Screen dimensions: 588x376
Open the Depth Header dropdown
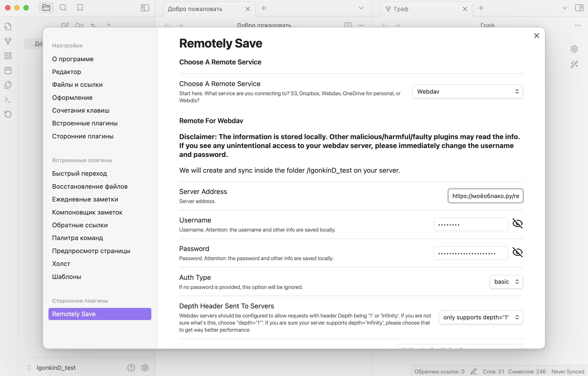pos(480,317)
